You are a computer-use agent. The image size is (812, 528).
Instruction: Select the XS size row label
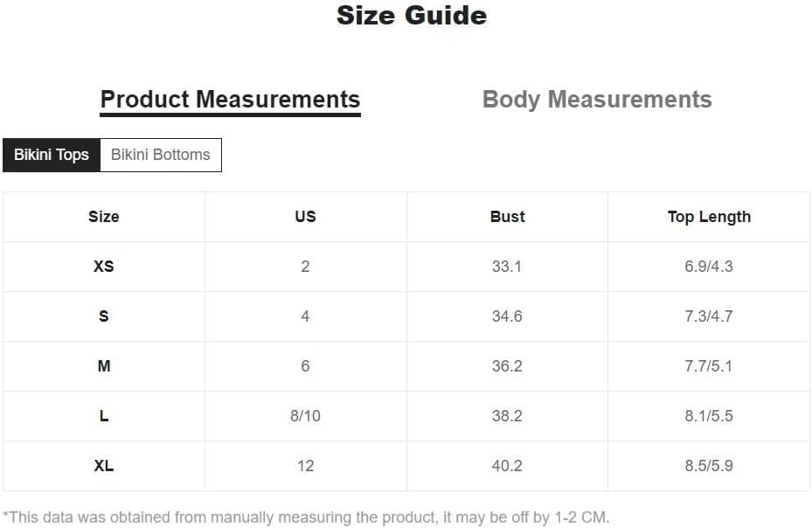click(103, 267)
